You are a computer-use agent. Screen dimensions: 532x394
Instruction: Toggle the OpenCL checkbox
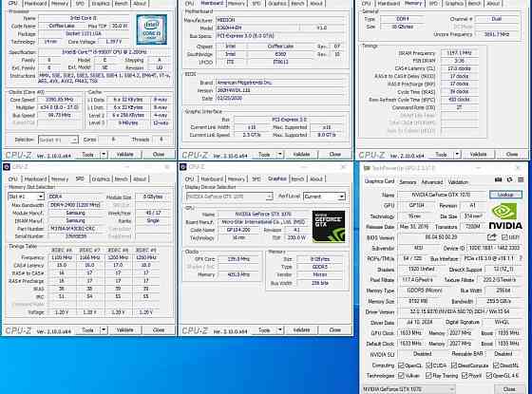pos(401,366)
